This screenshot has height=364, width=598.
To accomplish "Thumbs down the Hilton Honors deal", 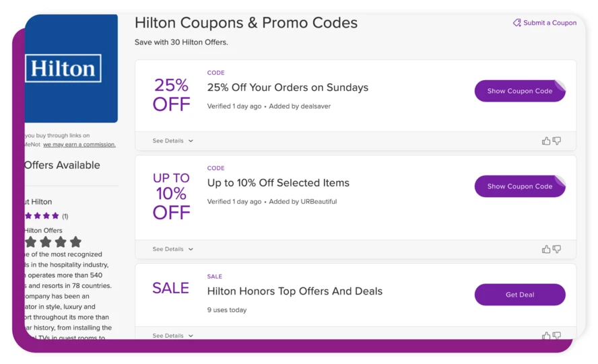I will coord(557,335).
